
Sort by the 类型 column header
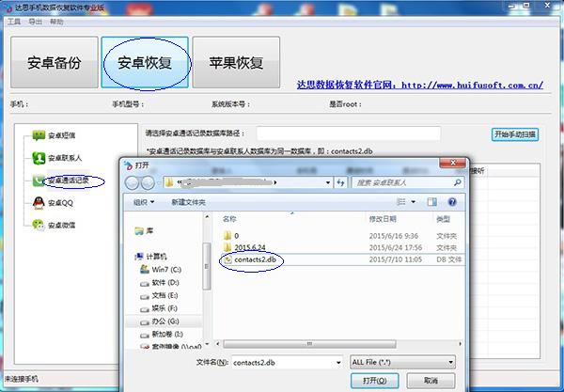pos(443,219)
